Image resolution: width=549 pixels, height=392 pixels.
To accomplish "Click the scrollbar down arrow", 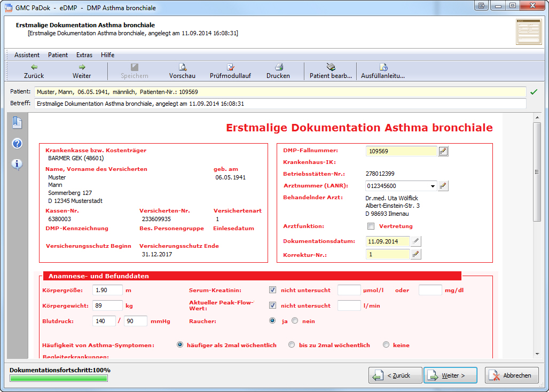I will [x=537, y=354].
